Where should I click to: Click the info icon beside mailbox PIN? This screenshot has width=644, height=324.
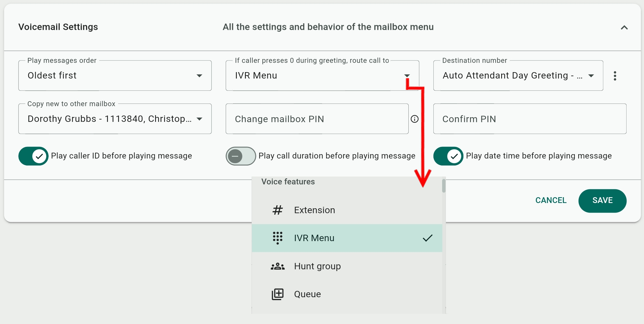point(414,119)
